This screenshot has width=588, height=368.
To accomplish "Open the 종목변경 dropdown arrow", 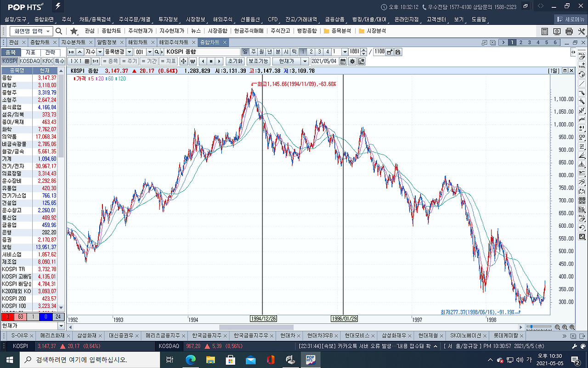I will coord(130,52).
